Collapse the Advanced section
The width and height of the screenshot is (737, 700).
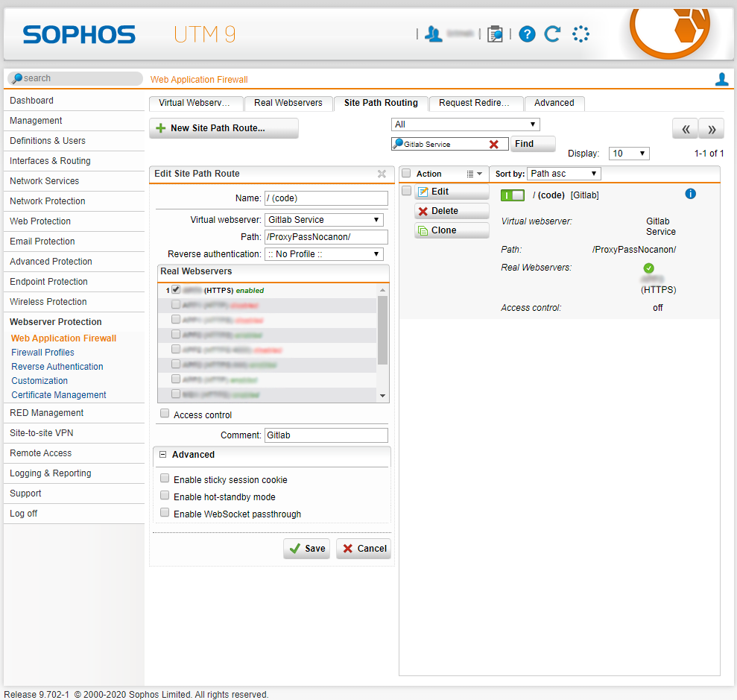pos(163,455)
